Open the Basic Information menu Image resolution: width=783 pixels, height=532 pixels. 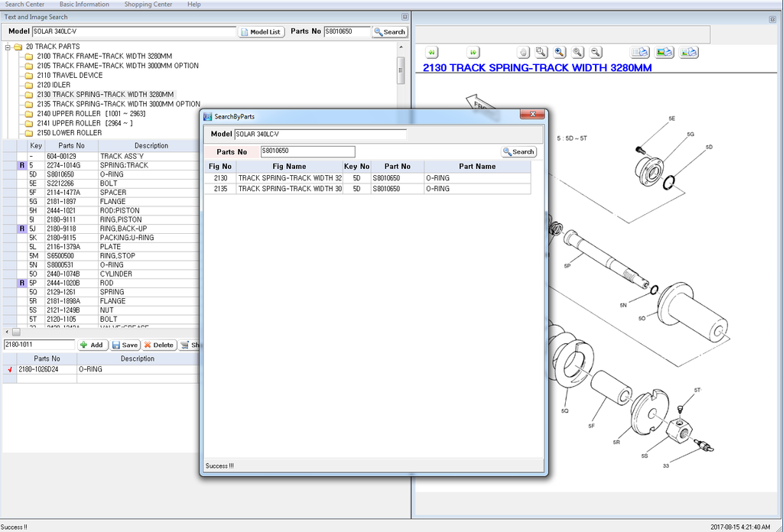tap(84, 4)
